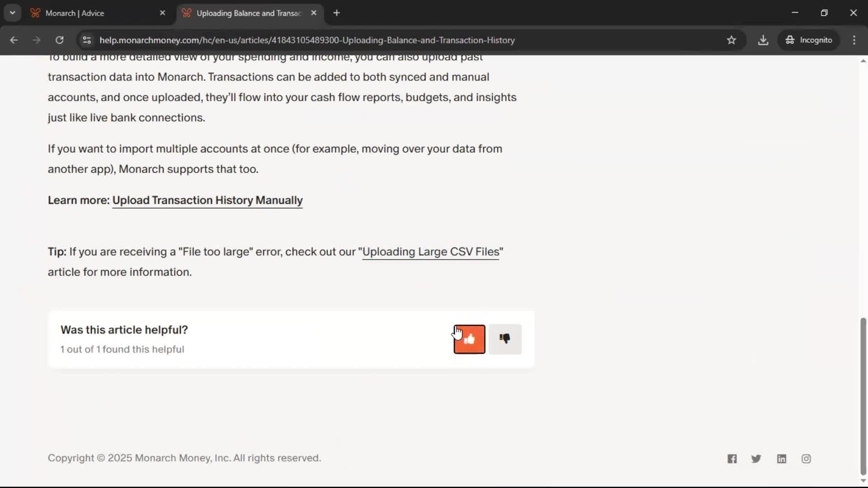The image size is (868, 488).
Task: Open Monarch's Facebook page icon
Action: point(732,459)
